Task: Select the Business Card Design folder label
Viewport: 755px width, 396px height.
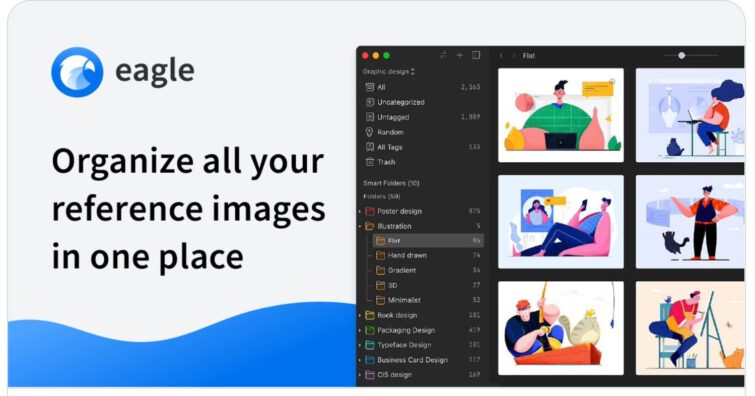Action: tap(413, 360)
